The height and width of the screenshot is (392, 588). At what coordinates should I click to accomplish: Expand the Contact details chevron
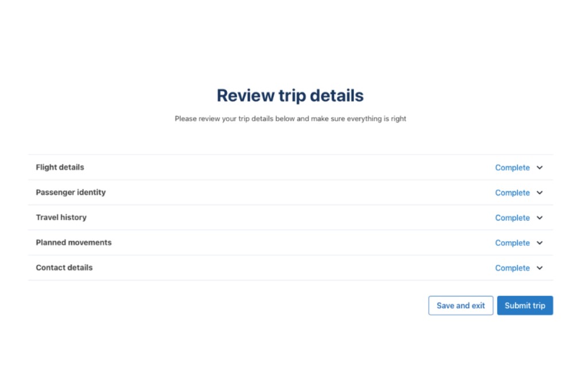(539, 268)
